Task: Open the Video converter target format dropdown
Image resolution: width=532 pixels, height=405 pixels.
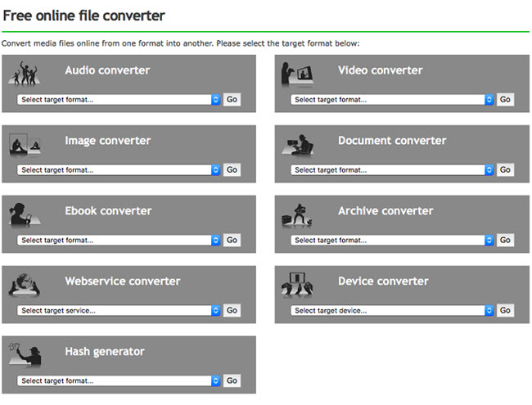Action: point(392,99)
